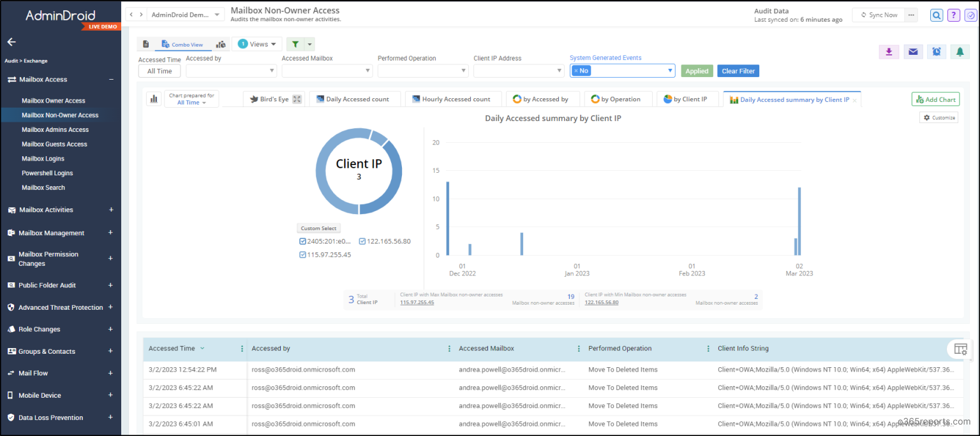Open the AdminDroid Demo tenant dropdown
Image resolution: width=980 pixels, height=436 pixels.
[186, 15]
